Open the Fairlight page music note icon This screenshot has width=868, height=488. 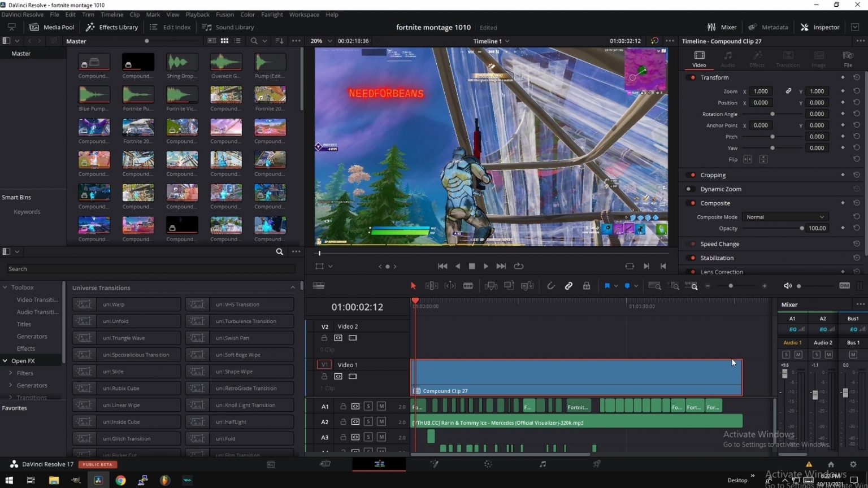coord(542,464)
